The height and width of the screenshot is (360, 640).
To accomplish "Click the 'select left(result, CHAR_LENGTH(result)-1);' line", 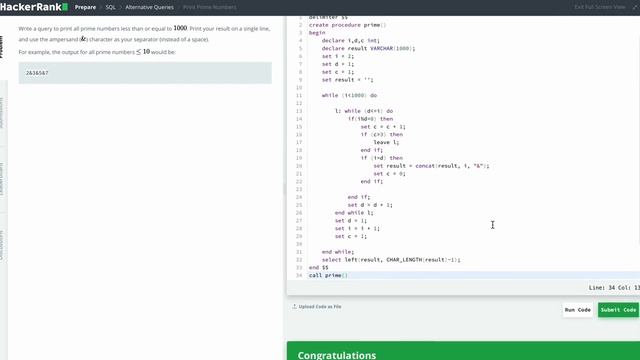I will click(391, 260).
